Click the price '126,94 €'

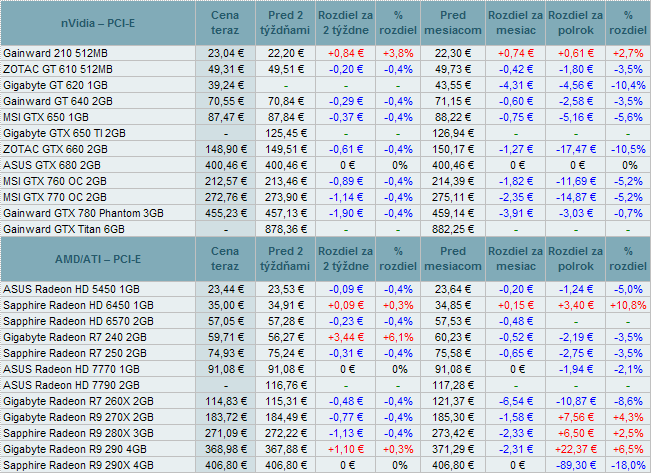(x=453, y=133)
